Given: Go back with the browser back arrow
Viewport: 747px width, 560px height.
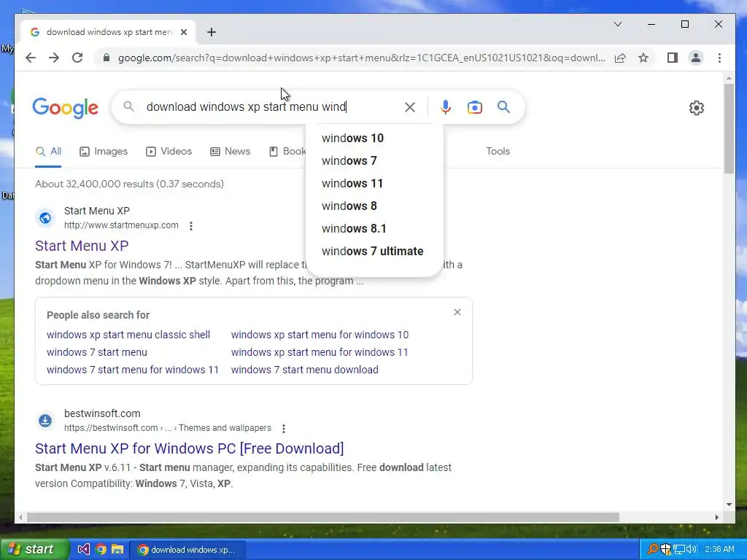Looking at the screenshot, I should coord(31,58).
